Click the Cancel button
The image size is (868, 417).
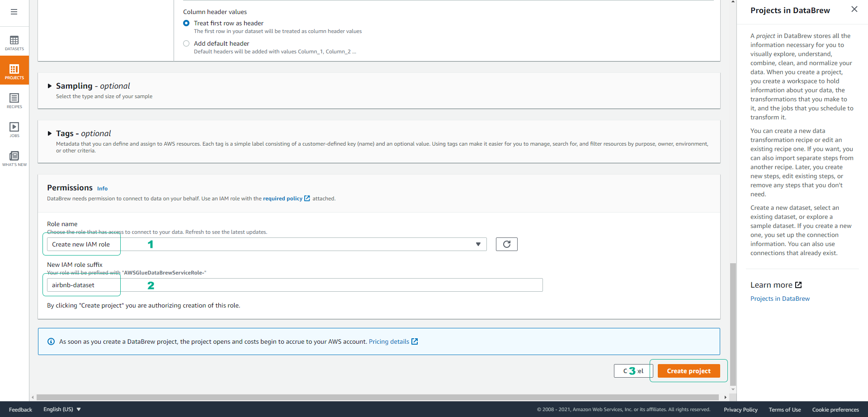[633, 371]
